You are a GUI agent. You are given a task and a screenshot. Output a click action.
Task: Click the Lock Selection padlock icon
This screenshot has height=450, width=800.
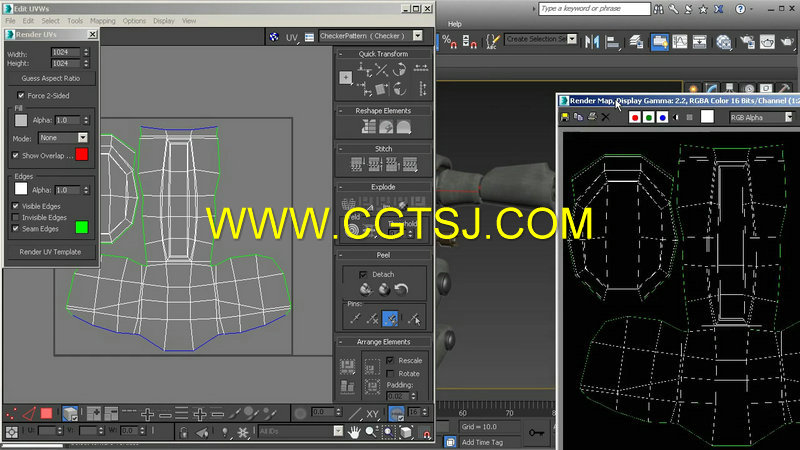point(184,433)
